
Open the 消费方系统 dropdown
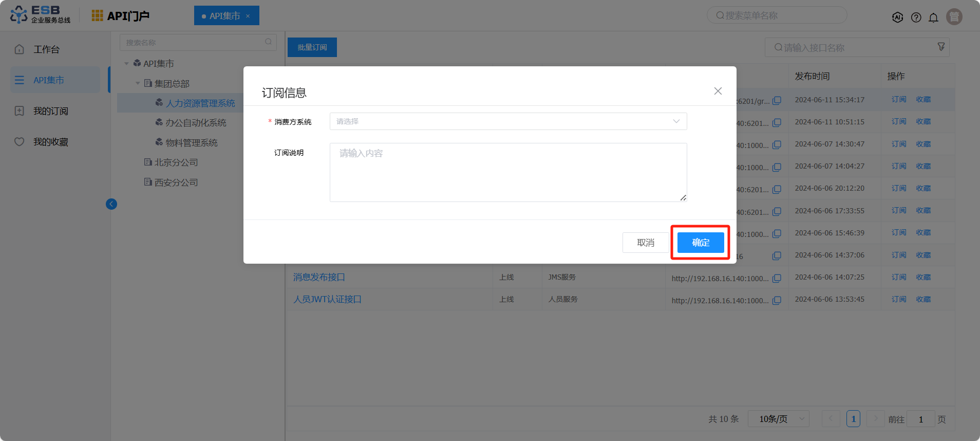click(508, 121)
